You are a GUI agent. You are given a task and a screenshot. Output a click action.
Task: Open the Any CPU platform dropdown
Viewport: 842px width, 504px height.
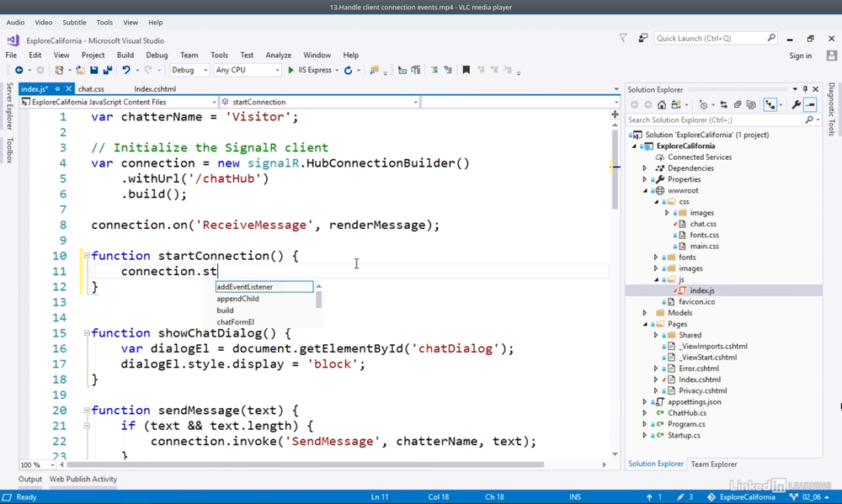click(247, 71)
